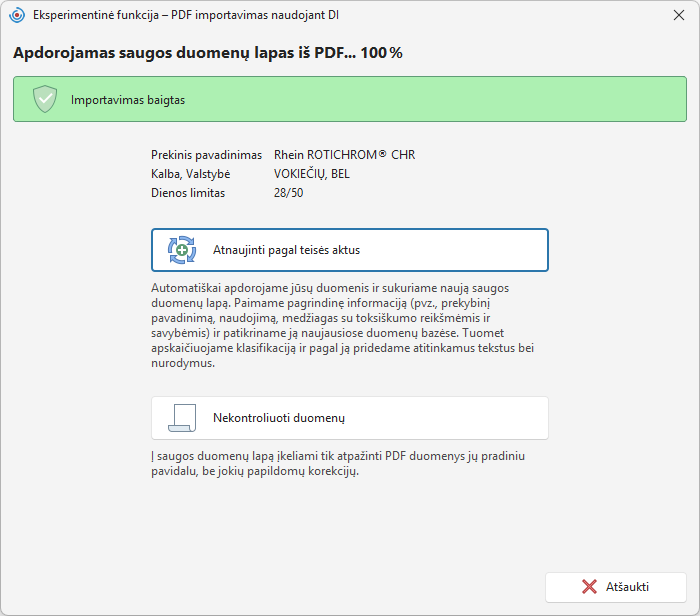This screenshot has height=616, width=700.
Task: Click the green shield checkmark icon
Action: (45, 99)
